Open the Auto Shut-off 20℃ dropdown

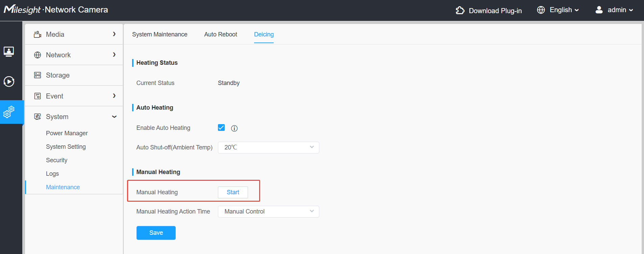click(269, 147)
